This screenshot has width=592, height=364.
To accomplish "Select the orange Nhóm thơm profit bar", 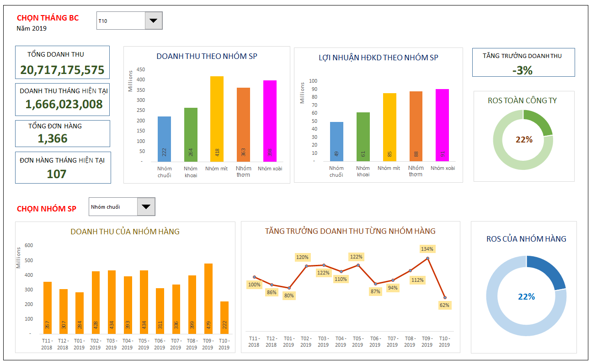I will (x=416, y=126).
